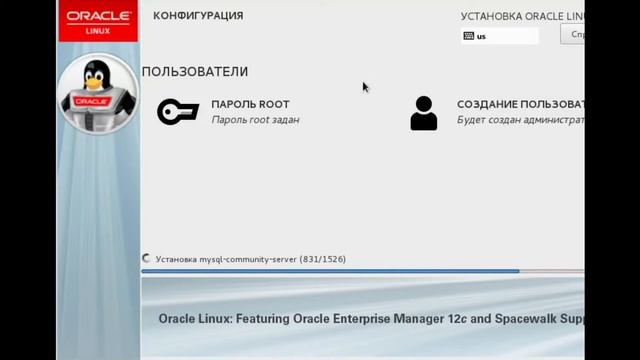Select the 'Пароль root задан' status text

click(x=255, y=120)
